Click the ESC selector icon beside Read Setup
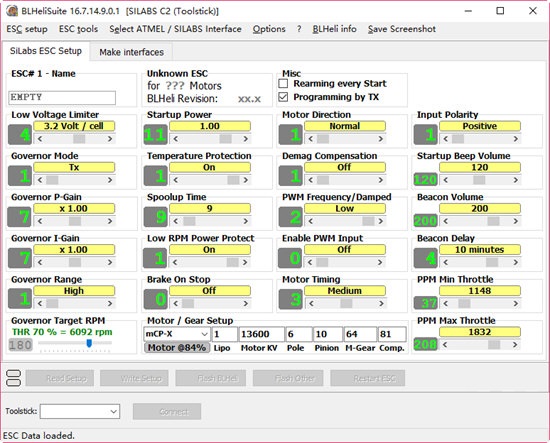The width and height of the screenshot is (550, 443). 13,378
